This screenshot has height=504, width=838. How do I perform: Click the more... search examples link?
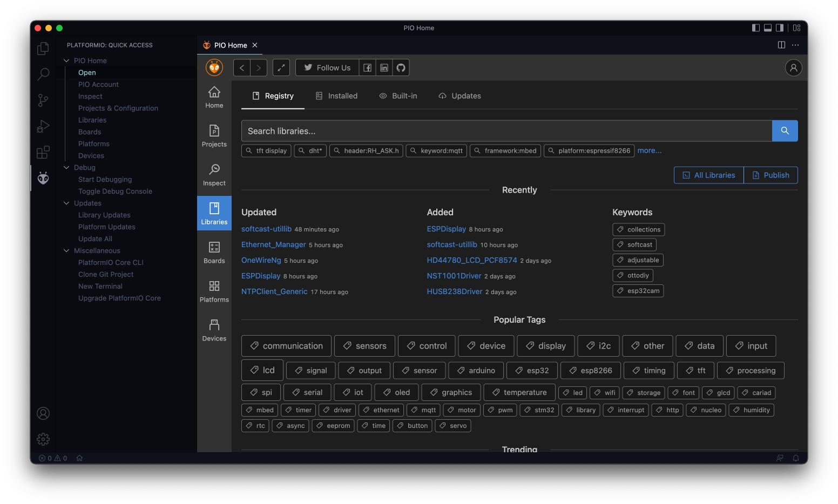pos(650,151)
